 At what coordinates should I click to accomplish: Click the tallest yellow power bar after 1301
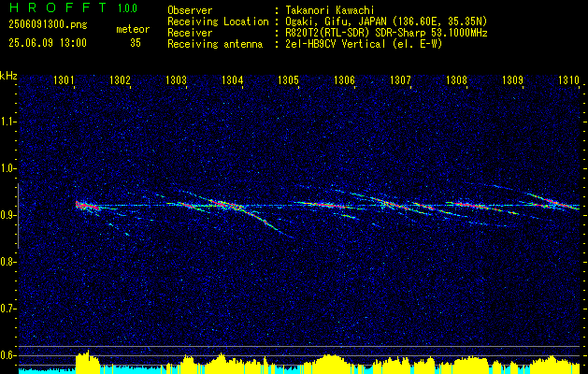(x=89, y=362)
